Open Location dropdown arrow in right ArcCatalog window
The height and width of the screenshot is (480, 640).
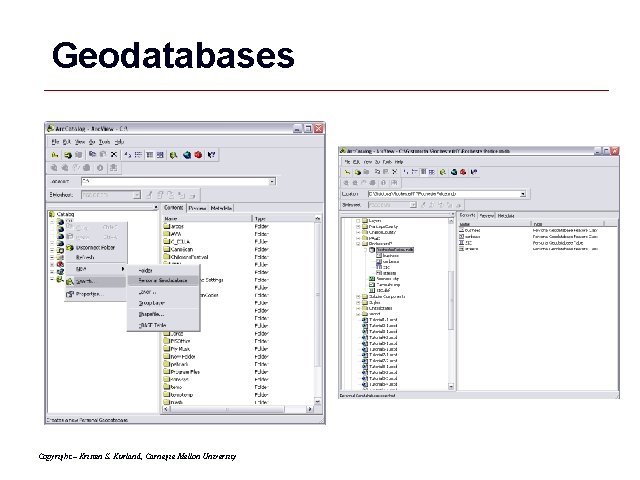[x=522, y=194]
